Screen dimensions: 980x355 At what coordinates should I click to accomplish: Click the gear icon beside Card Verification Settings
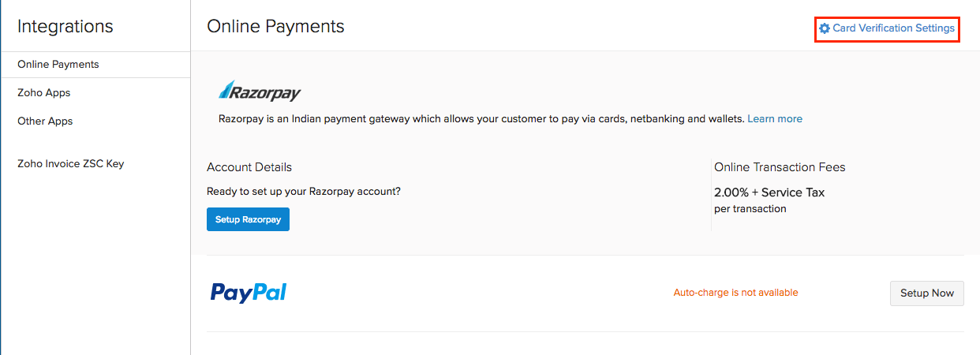point(825,28)
